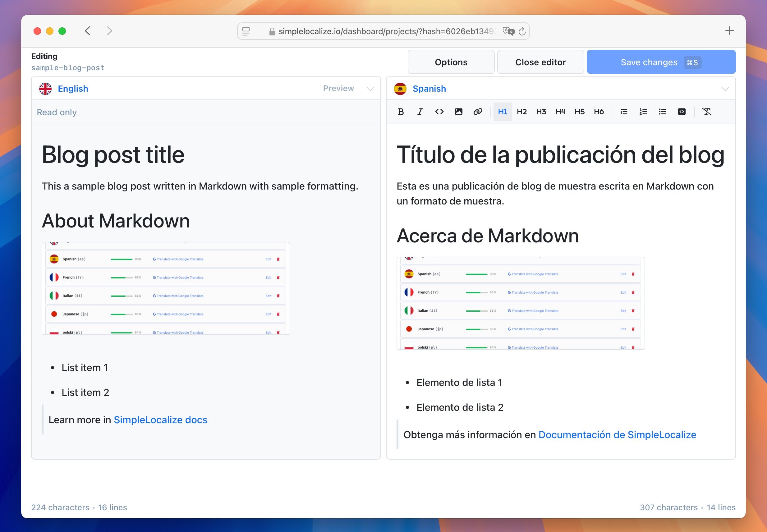This screenshot has width=767, height=532.
Task: Click the 307 characters counter
Action: [669, 507]
